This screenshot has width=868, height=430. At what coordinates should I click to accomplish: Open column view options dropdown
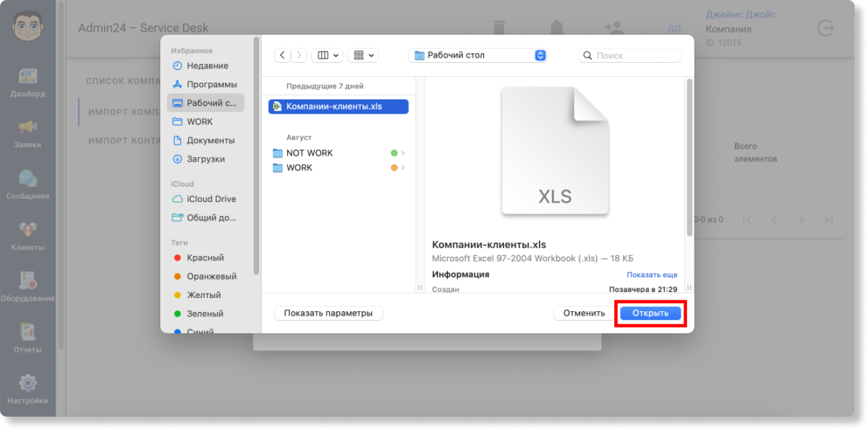(x=327, y=55)
